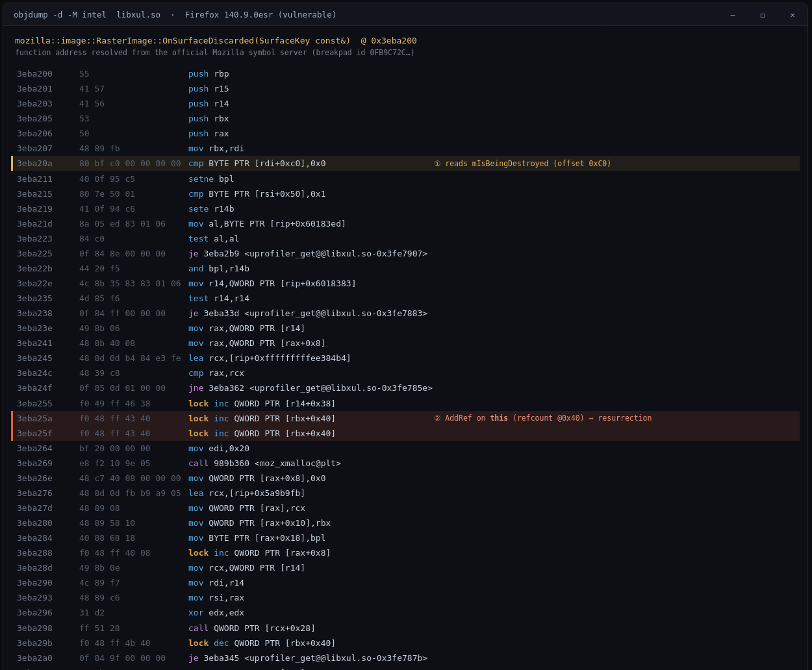Select lock inc QWORD PTR [r14+0x38]
Image resolution: width=812 pixels, height=670 pixels.
click(x=262, y=403)
